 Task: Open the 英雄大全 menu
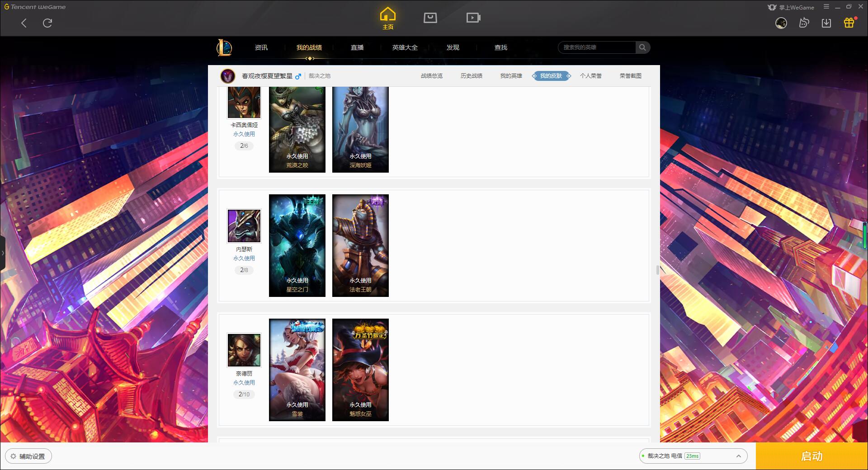[x=405, y=47]
